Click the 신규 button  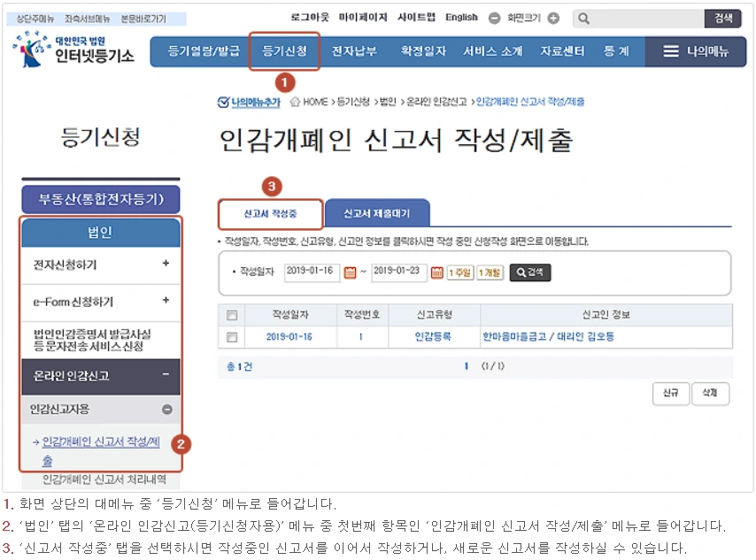click(670, 393)
